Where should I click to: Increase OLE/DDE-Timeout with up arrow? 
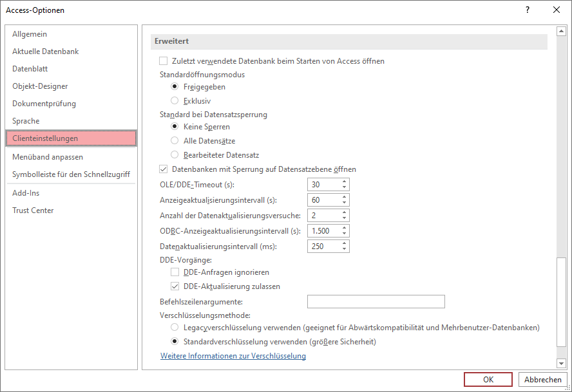pos(345,182)
